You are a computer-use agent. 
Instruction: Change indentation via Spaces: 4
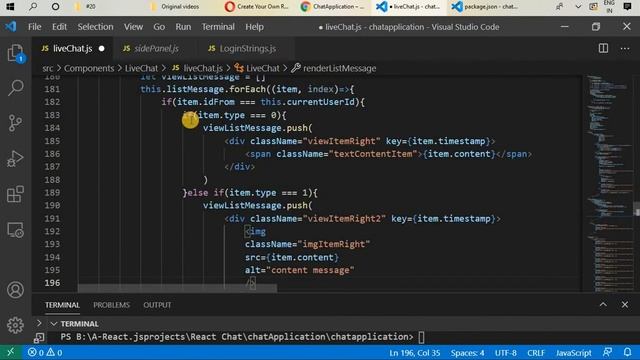tap(467, 353)
